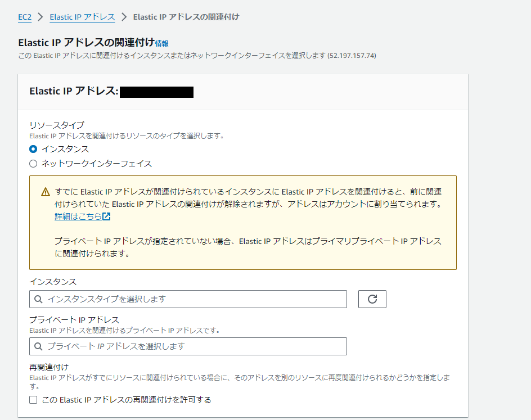Enable Elastic IP 再関連付け permission checkbox
The width and height of the screenshot is (531, 420).
coord(33,400)
